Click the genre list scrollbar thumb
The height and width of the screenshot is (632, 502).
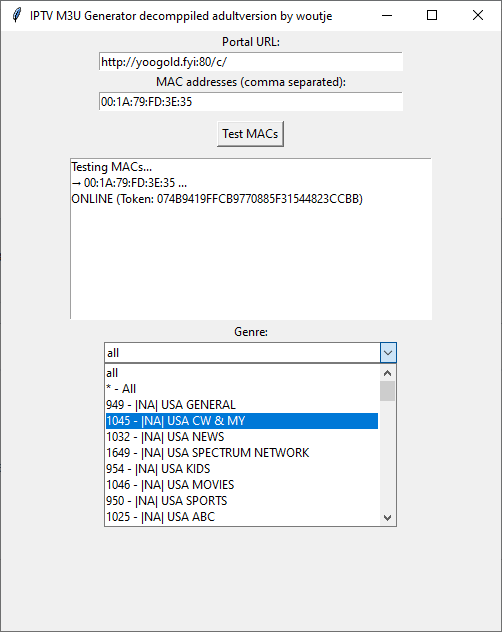387,391
